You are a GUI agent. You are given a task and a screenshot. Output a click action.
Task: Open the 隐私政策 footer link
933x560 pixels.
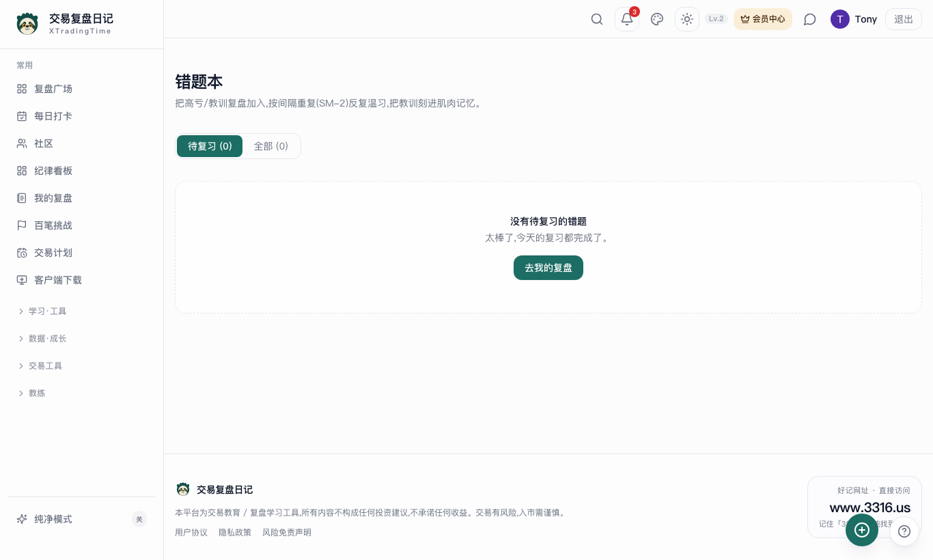tap(235, 533)
